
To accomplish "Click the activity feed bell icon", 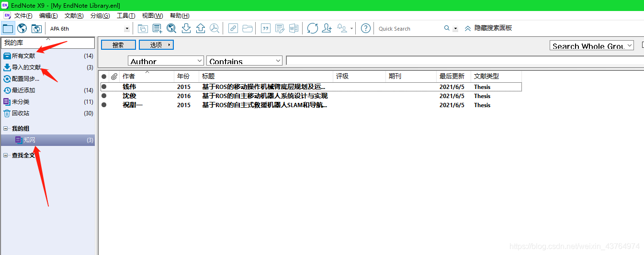I will 342,28.
